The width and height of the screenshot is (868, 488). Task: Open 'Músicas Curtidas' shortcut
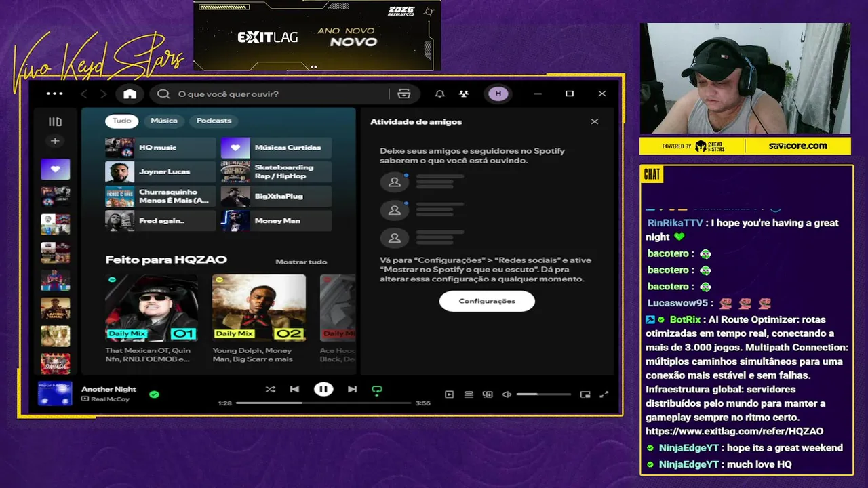tap(276, 148)
